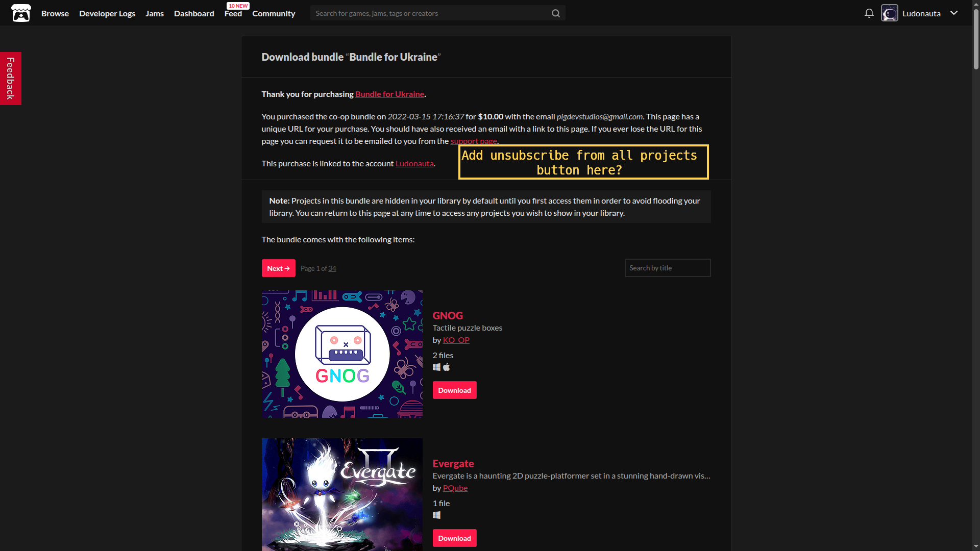Download the GNOG game

454,390
